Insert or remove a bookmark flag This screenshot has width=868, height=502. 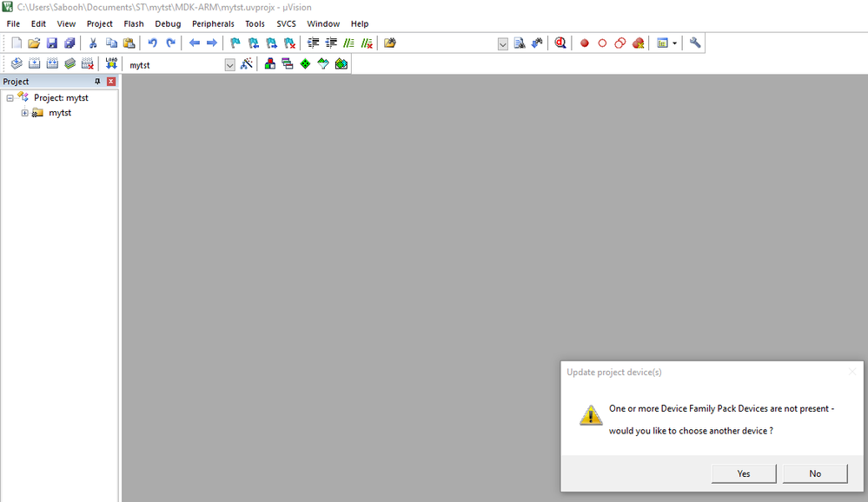pyautogui.click(x=235, y=43)
